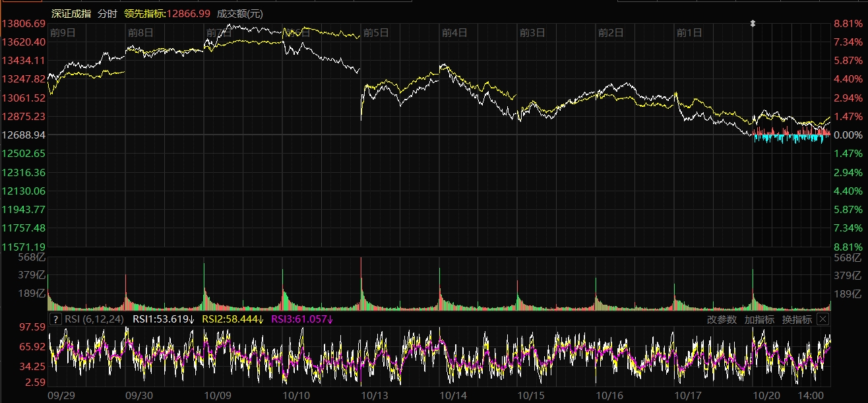
Task: Click the RSI help question-mark icon
Action: (56, 319)
